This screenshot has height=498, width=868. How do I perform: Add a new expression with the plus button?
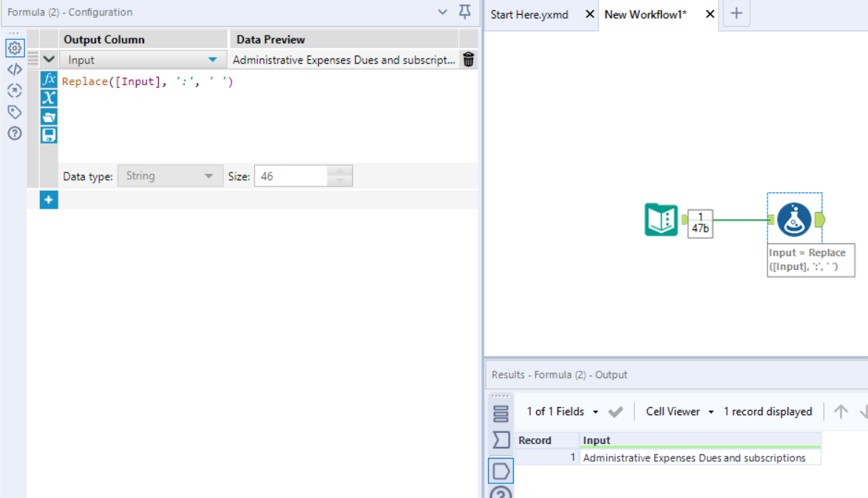point(49,199)
